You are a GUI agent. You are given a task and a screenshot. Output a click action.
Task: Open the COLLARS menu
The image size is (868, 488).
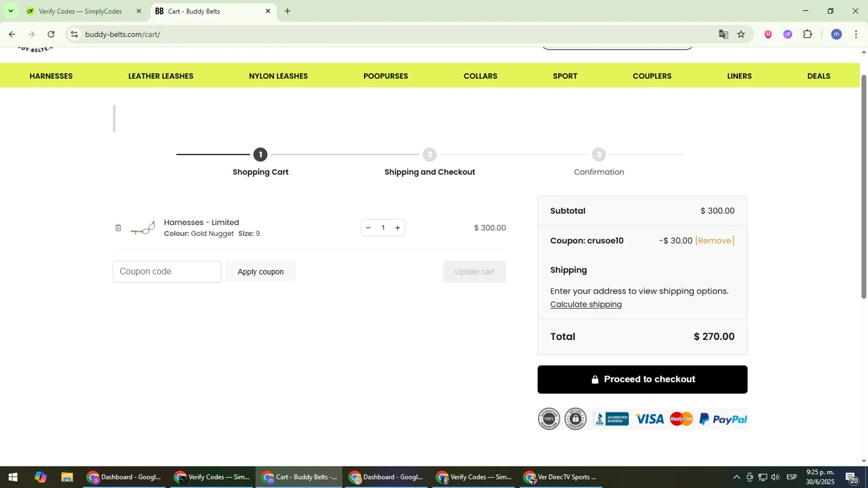point(480,76)
